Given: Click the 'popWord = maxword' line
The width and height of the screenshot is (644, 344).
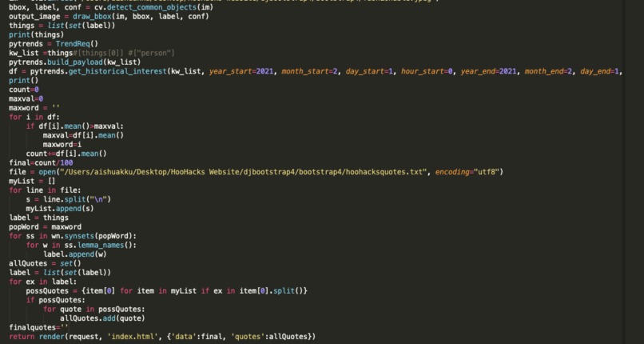Looking at the screenshot, I should coord(46,227).
